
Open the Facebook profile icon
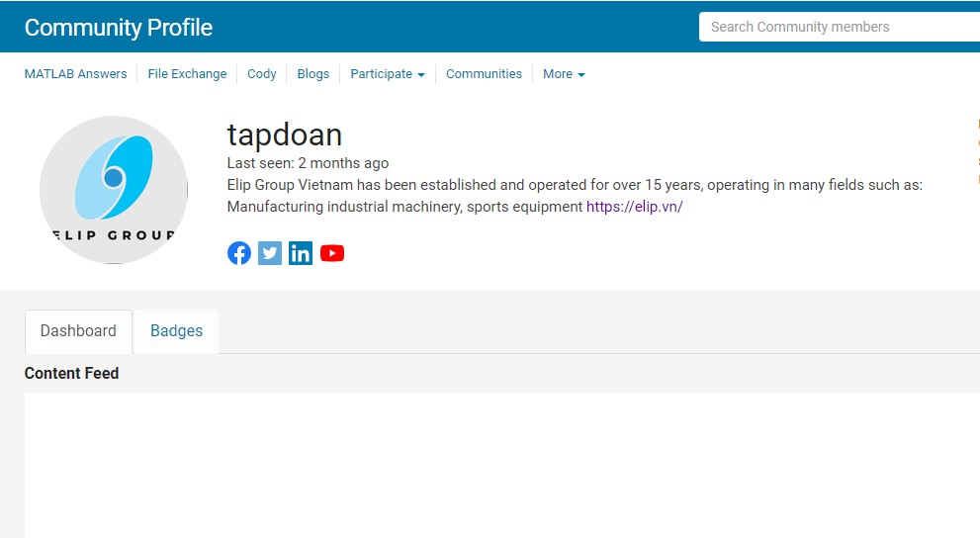pyautogui.click(x=239, y=253)
